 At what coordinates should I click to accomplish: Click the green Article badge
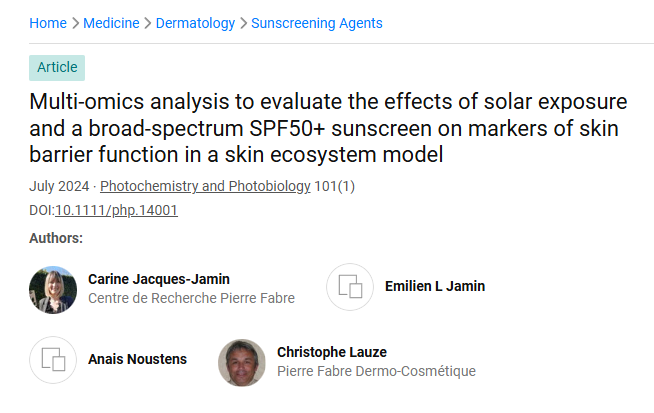(57, 68)
